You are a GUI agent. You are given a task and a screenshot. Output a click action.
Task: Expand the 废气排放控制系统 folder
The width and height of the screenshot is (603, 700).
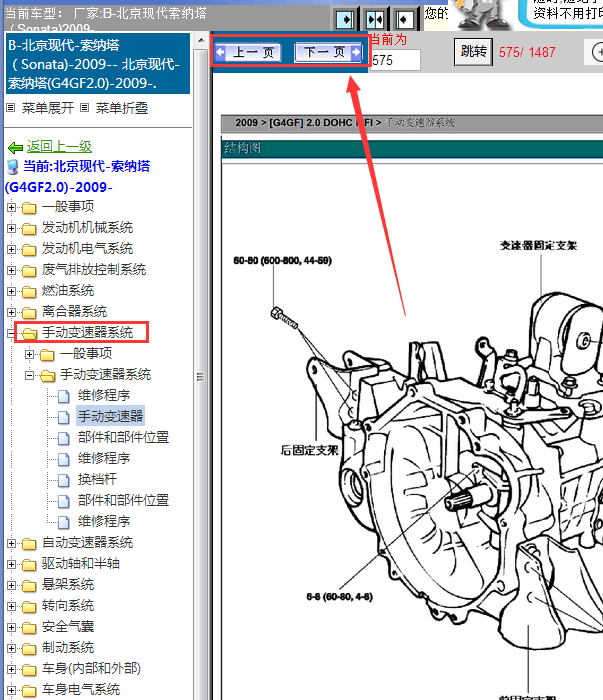pyautogui.click(x=12, y=270)
